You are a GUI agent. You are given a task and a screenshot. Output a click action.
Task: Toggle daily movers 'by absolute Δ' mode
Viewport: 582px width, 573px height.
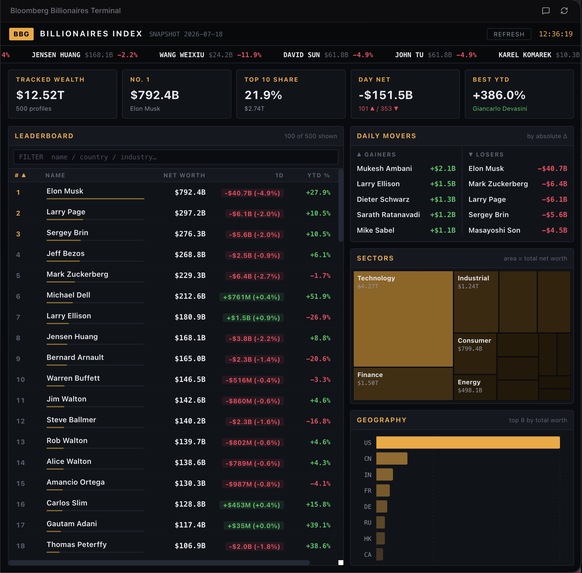[547, 136]
